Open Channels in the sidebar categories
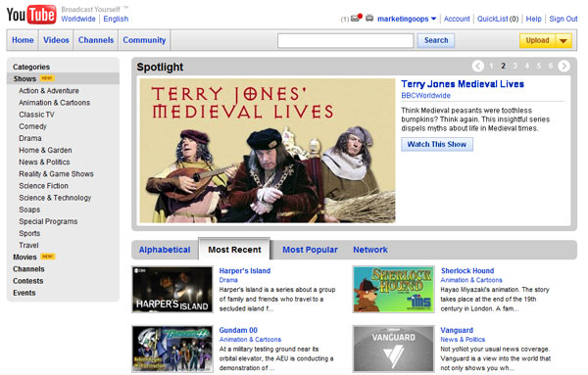The width and height of the screenshot is (588, 375). pyautogui.click(x=28, y=269)
